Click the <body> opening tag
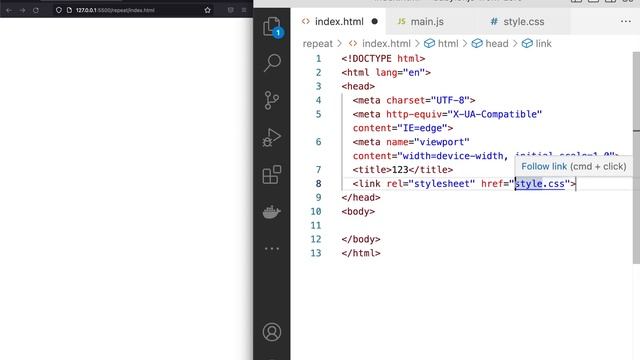Screen dimensions: 640x360 coord(358,211)
